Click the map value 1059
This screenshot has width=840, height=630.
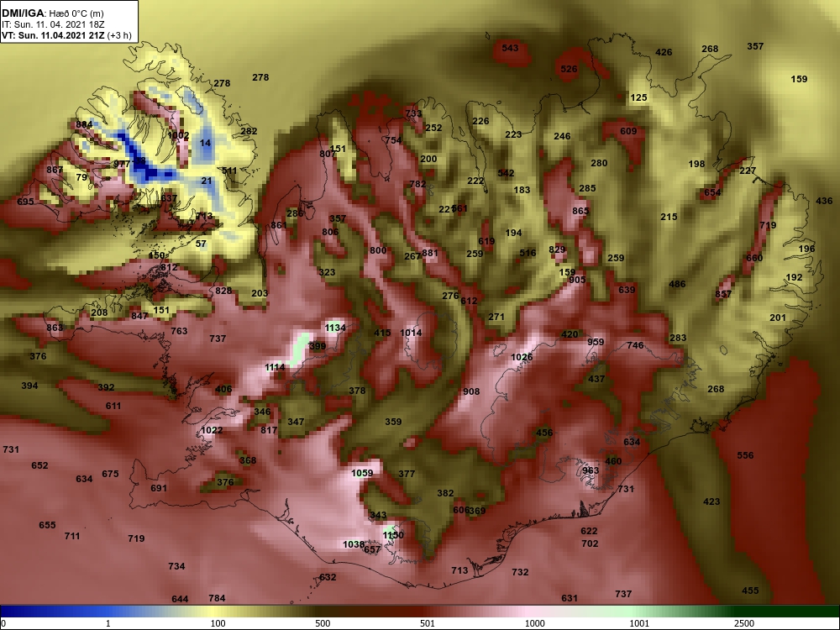coord(362,473)
